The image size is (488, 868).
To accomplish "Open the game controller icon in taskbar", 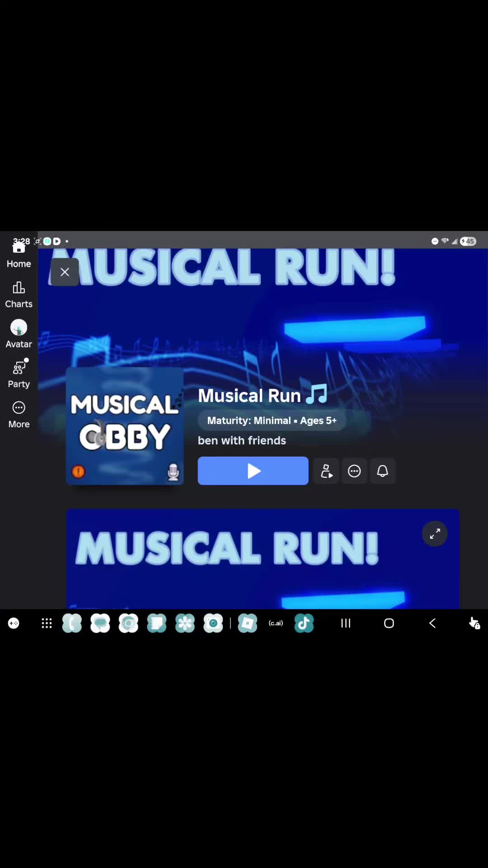I will [14, 623].
